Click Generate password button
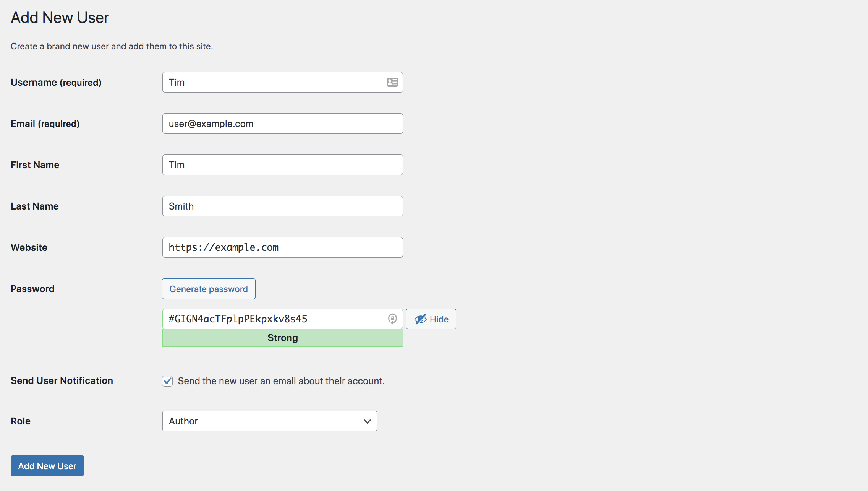The width and height of the screenshot is (868, 491). click(209, 289)
